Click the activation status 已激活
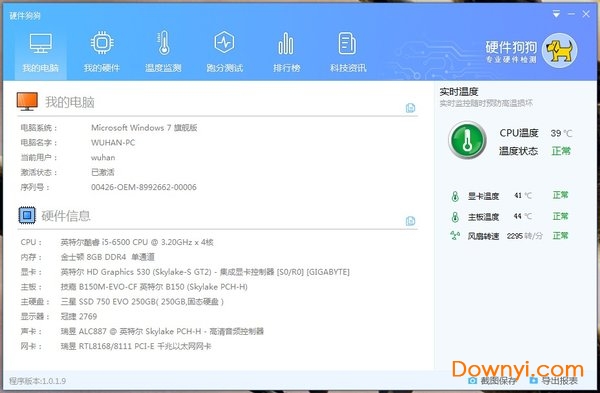600x393 pixels. pyautogui.click(x=103, y=172)
